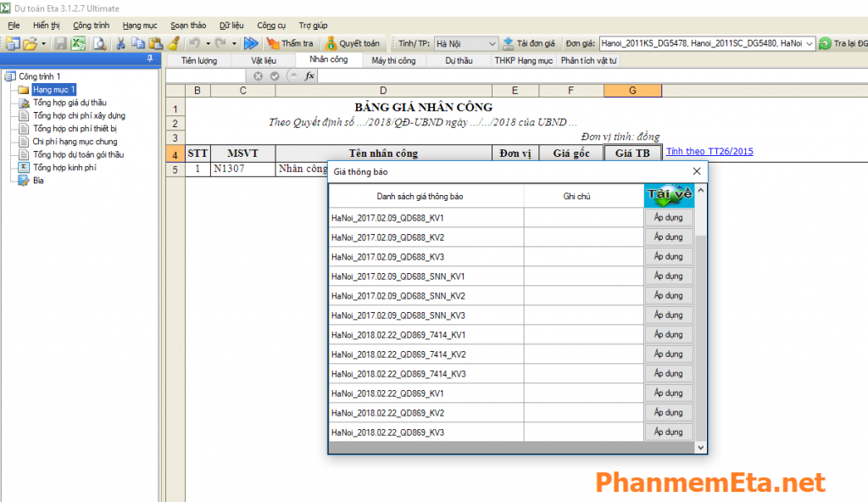Image resolution: width=868 pixels, height=502 pixels.
Task: Click the blue fast-forward arrows icon
Action: [251, 43]
